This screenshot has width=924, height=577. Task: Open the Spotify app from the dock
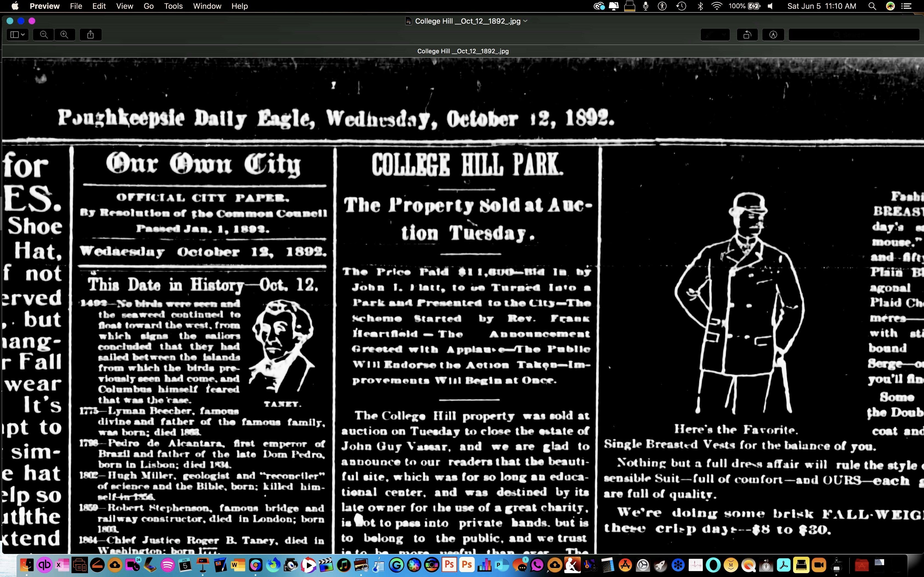click(168, 565)
